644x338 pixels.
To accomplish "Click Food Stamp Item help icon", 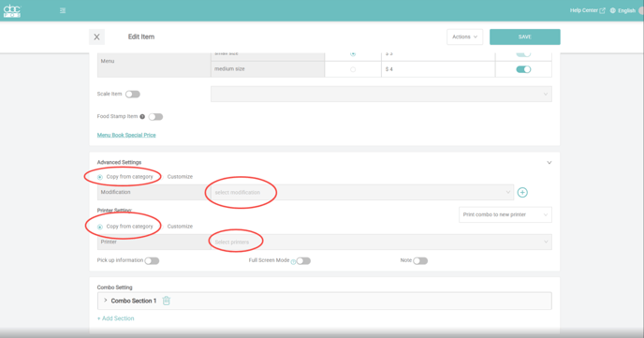I will 142,117.
